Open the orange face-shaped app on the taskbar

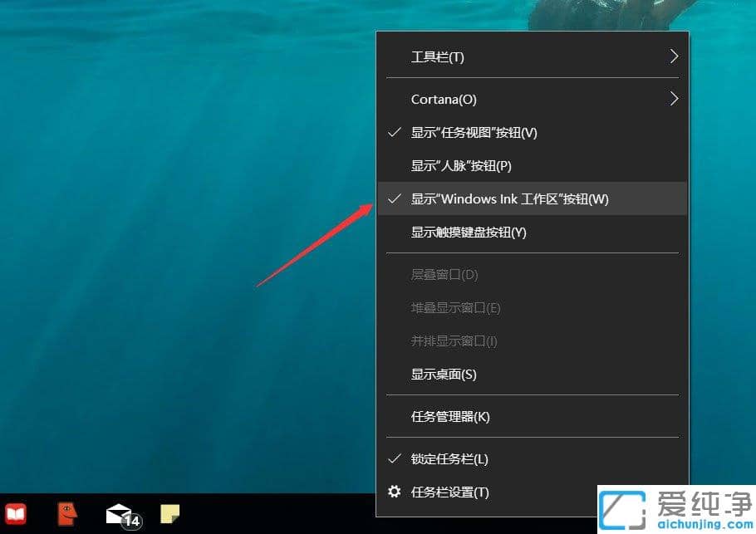click(65, 513)
